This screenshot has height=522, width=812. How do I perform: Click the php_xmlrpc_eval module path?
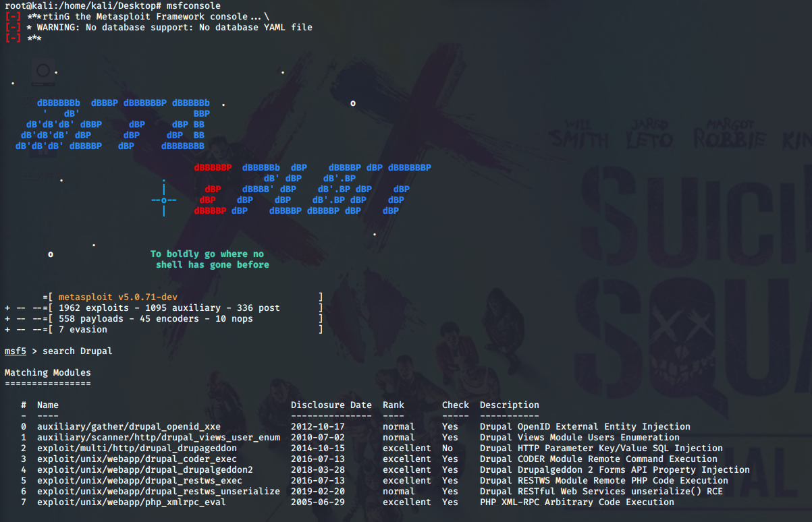tap(132, 502)
